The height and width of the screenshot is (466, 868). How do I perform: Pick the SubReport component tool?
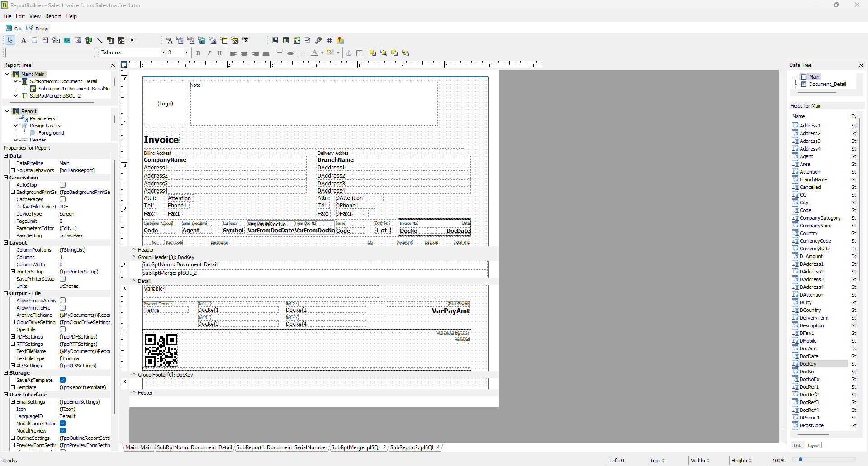pos(286,40)
